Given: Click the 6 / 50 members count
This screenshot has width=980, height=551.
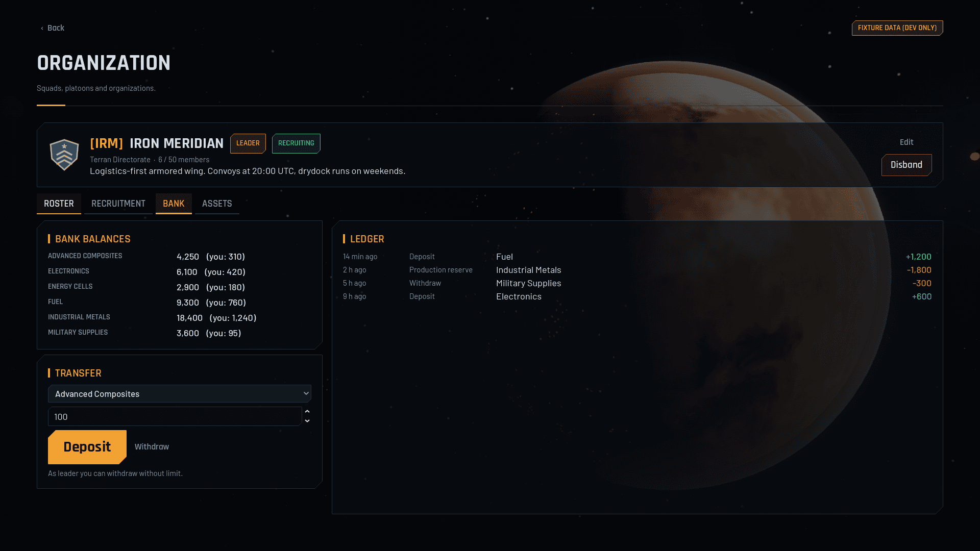Looking at the screenshot, I should pyautogui.click(x=184, y=160).
